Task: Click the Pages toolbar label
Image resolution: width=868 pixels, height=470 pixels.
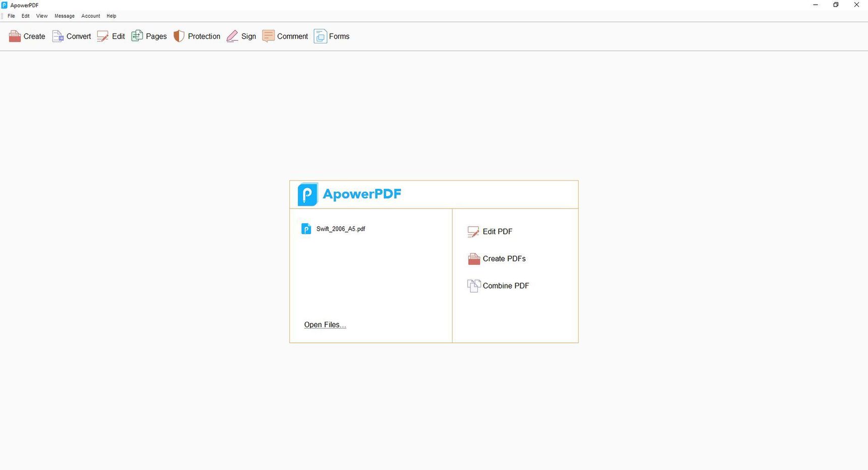Action: tap(156, 36)
